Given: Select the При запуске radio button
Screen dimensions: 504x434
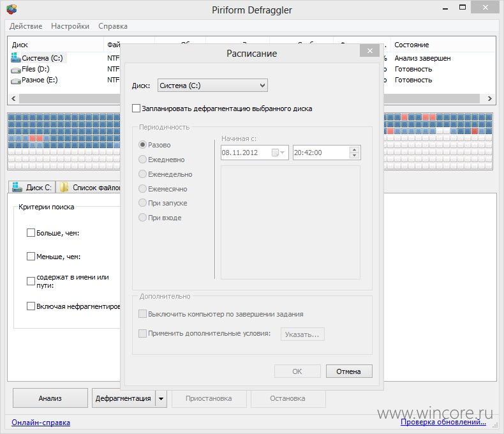Looking at the screenshot, I should [142, 203].
